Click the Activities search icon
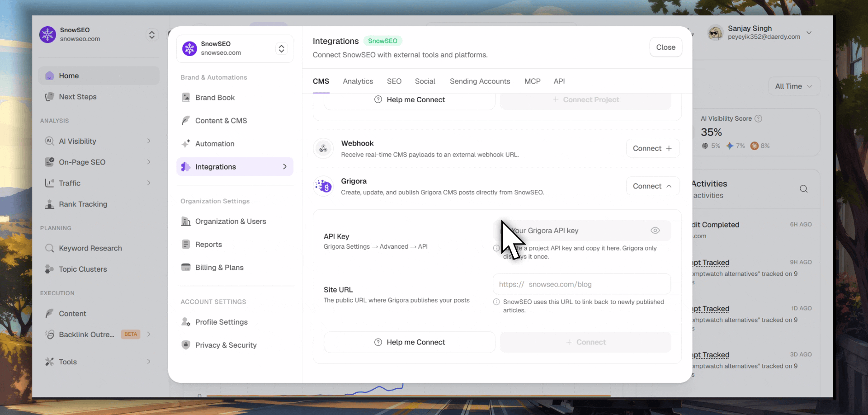 [803, 189]
